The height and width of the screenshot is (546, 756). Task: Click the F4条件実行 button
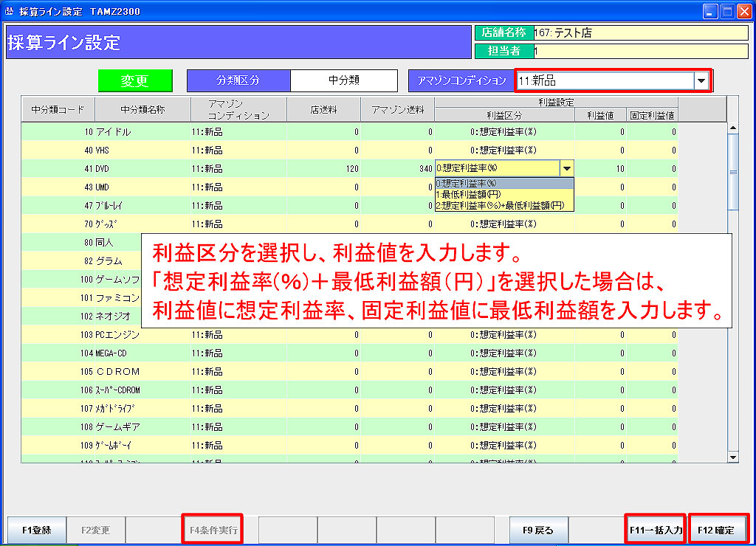(x=213, y=530)
